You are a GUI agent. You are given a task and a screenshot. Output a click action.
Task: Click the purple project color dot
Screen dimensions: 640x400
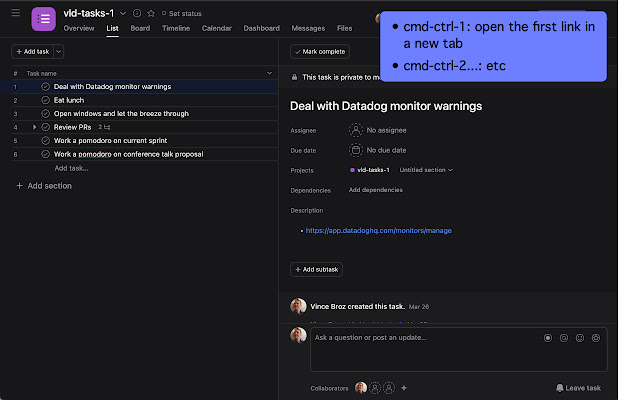point(352,170)
